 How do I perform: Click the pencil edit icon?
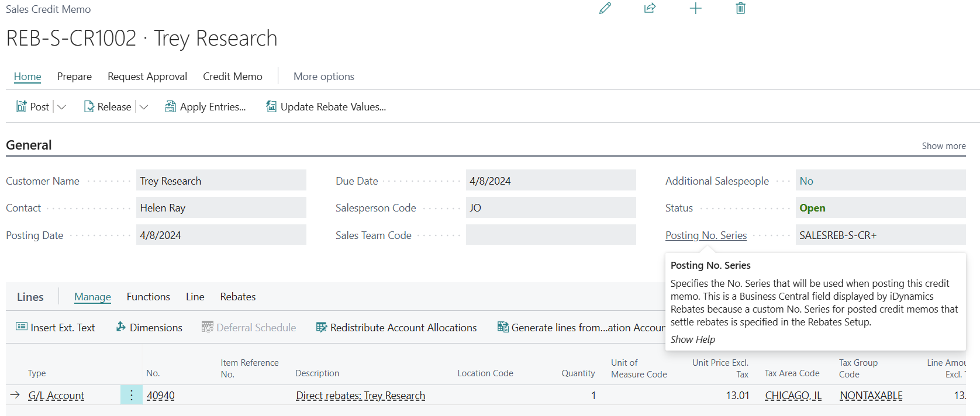tap(605, 8)
